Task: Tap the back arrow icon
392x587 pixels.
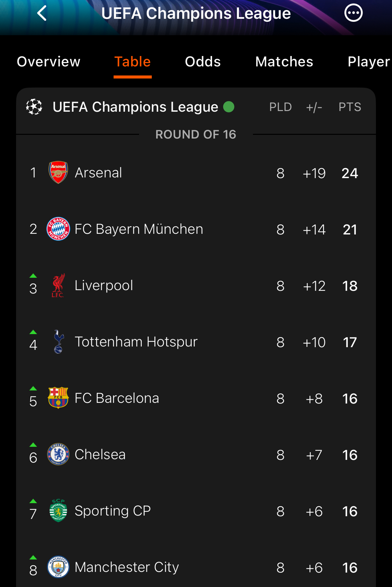Action: 42,13
